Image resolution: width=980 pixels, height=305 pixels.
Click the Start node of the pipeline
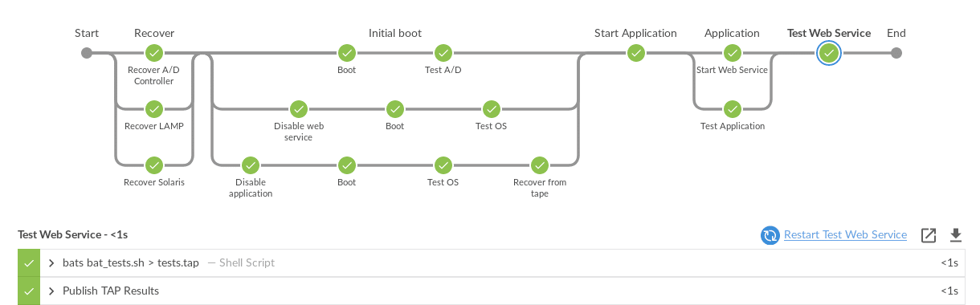(87, 53)
